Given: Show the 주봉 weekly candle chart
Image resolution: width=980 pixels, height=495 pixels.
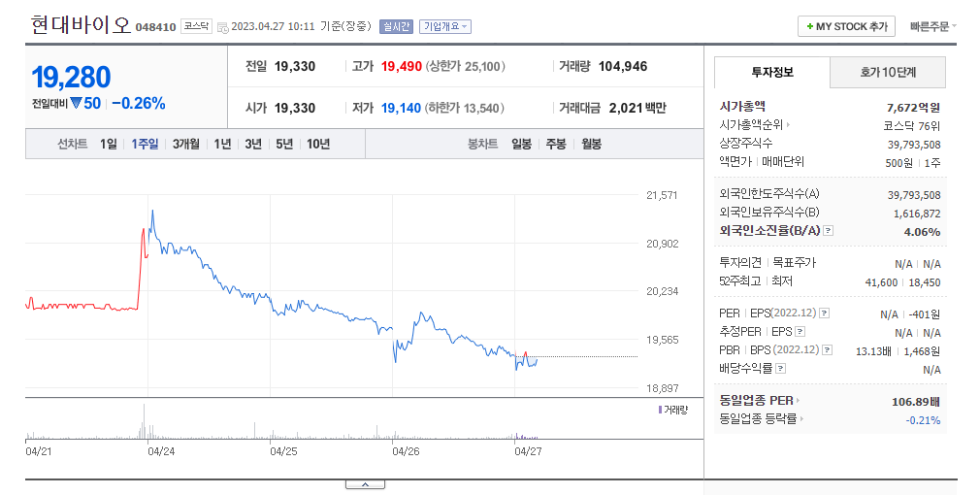Looking at the screenshot, I should click(x=556, y=144).
